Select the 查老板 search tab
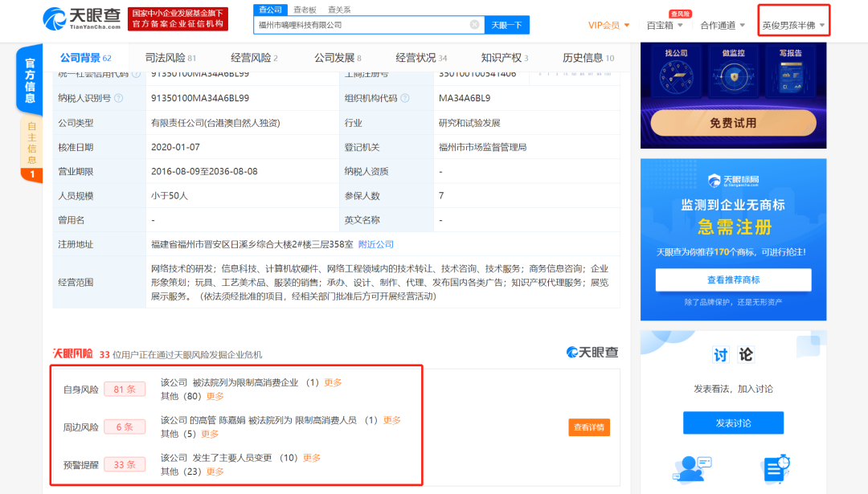Viewport: 868px width, 494px height. tap(305, 10)
